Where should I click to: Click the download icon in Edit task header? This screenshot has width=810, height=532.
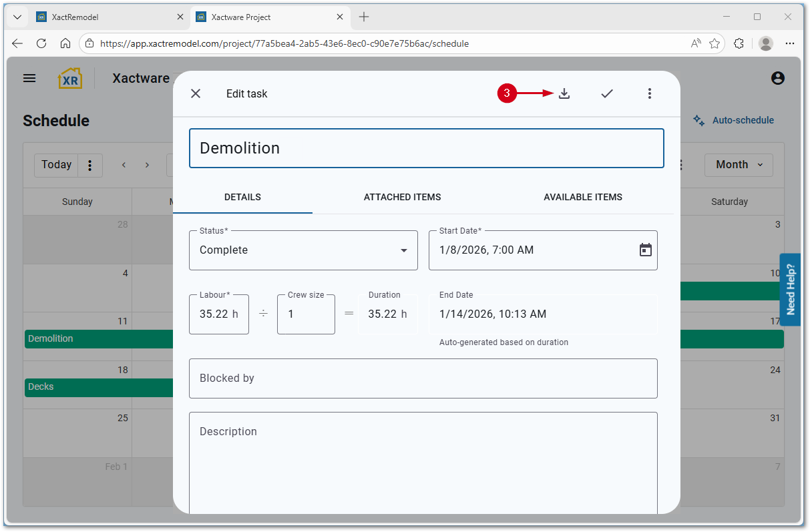564,93
